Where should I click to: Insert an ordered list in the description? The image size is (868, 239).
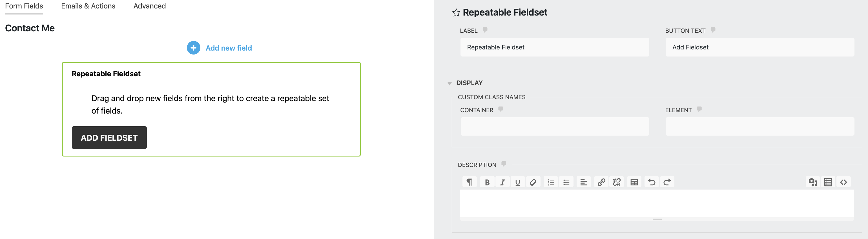click(551, 182)
